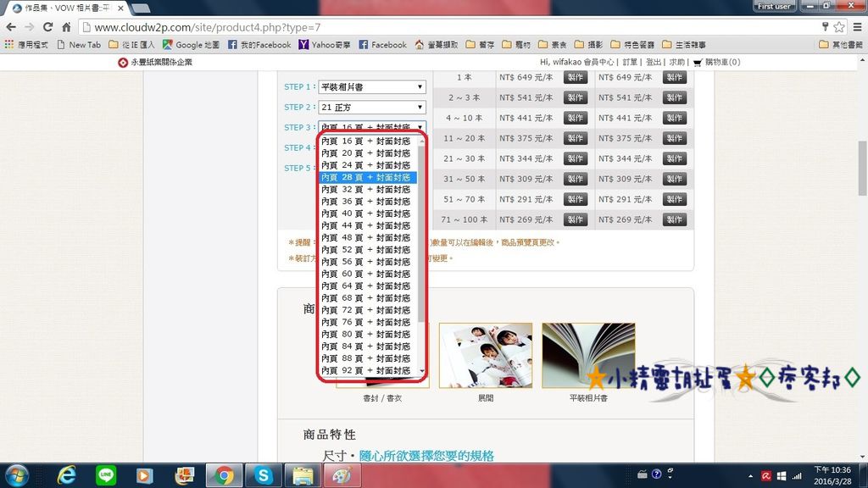Image resolution: width=868 pixels, height=488 pixels.
Task: Open the browser home page icon
Action: pos(66,27)
